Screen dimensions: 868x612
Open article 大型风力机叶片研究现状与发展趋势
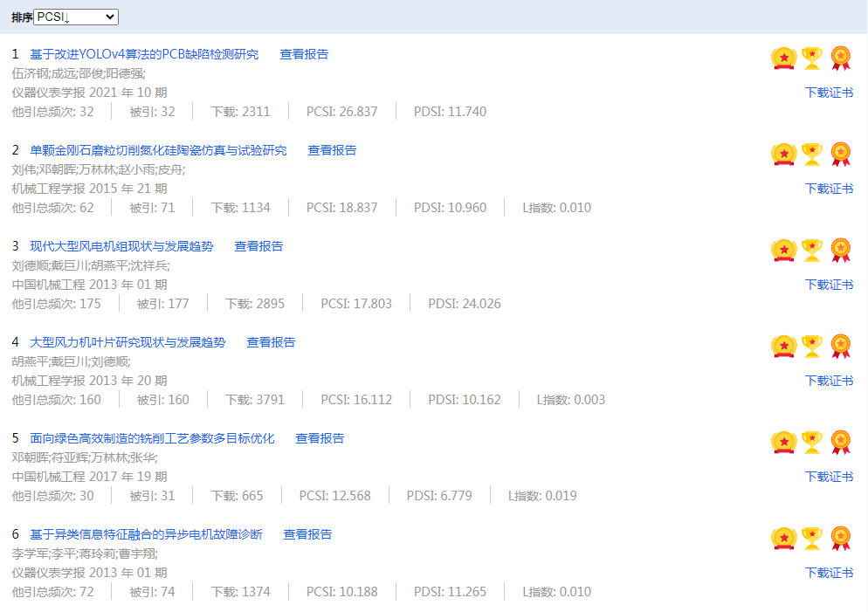(127, 342)
